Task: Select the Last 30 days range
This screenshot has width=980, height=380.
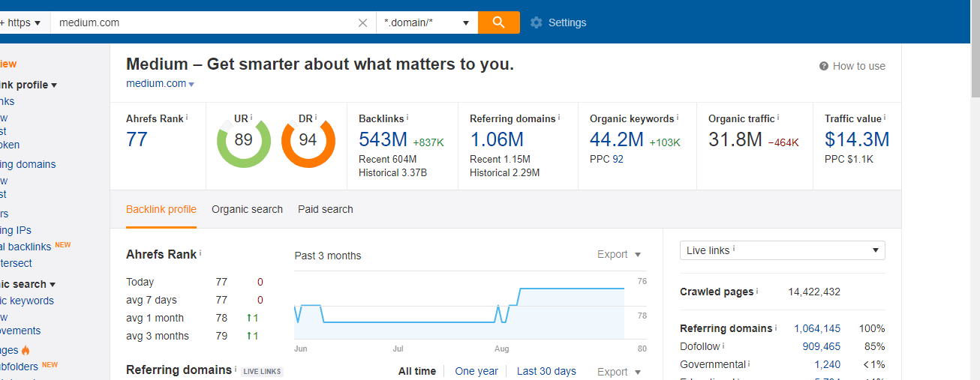Action: [x=546, y=371]
